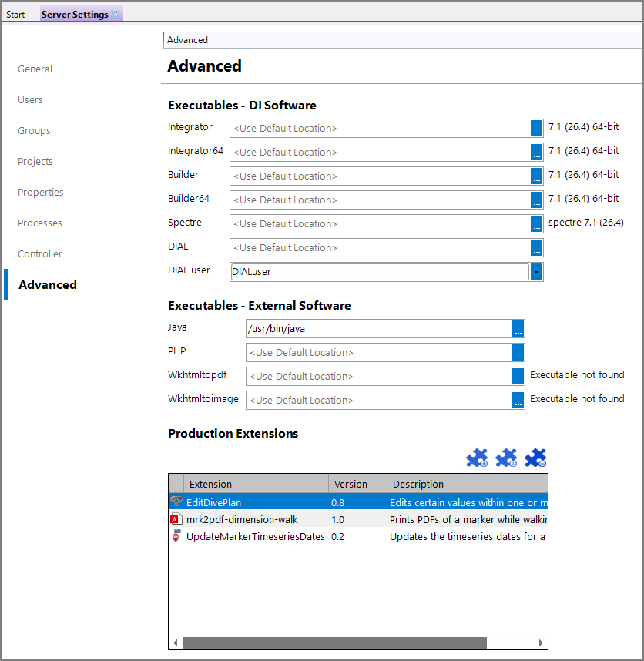Screen dimensions: 644x661
Task: Open the Users settings section
Action: click(x=30, y=100)
